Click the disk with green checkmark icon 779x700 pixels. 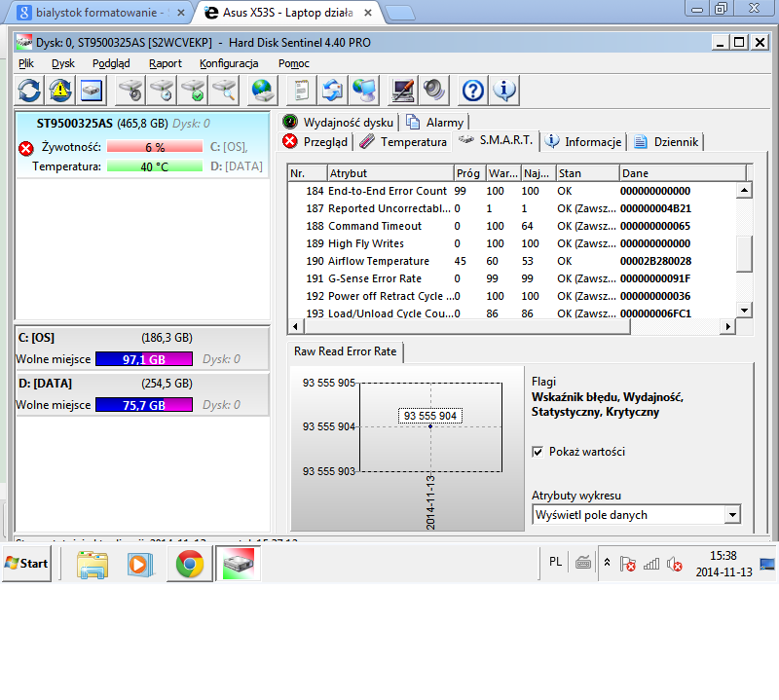point(193,91)
